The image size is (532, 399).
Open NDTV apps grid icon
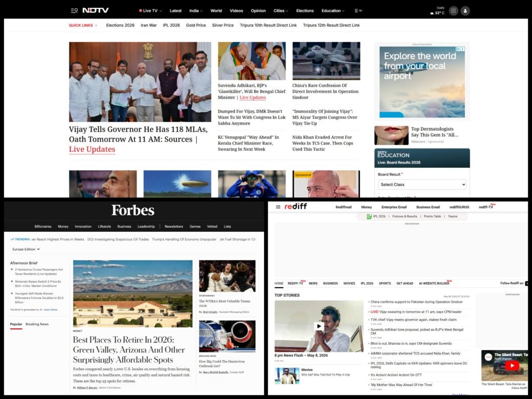tap(453, 11)
